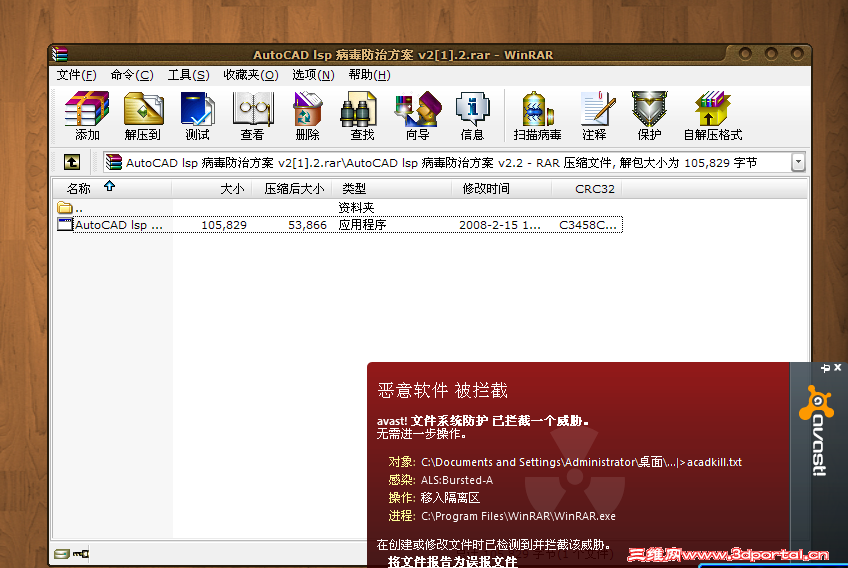Run the 测试 (Test) archive tool
This screenshot has height=568, width=848.
pyautogui.click(x=197, y=116)
